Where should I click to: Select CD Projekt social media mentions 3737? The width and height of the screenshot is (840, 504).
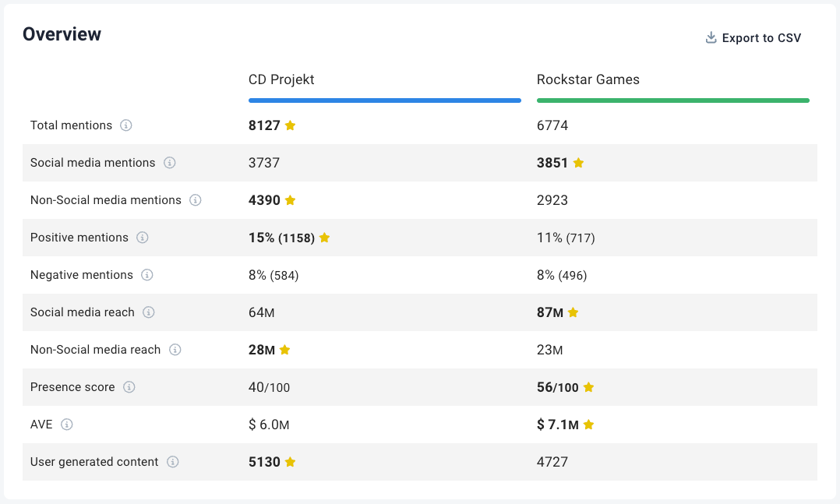pyautogui.click(x=264, y=163)
